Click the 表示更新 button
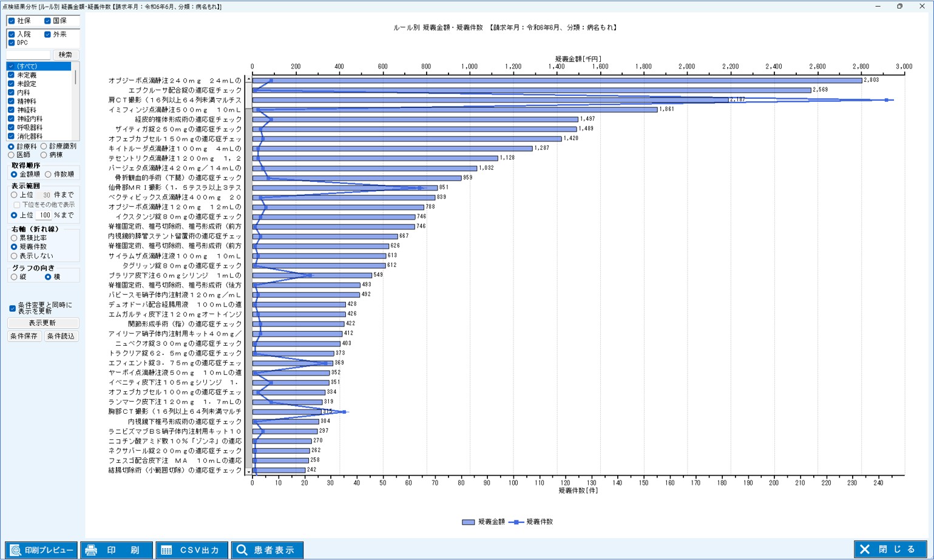Image resolution: width=934 pixels, height=560 pixels. click(x=42, y=323)
